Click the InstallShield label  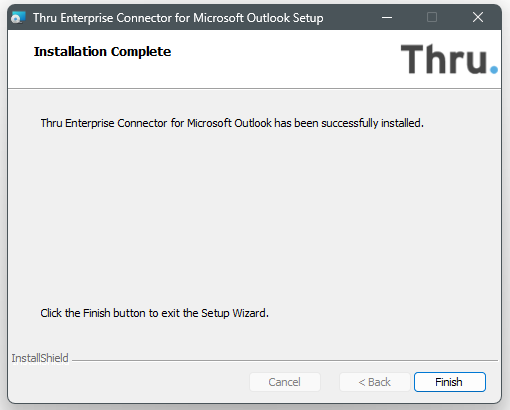[40, 358]
